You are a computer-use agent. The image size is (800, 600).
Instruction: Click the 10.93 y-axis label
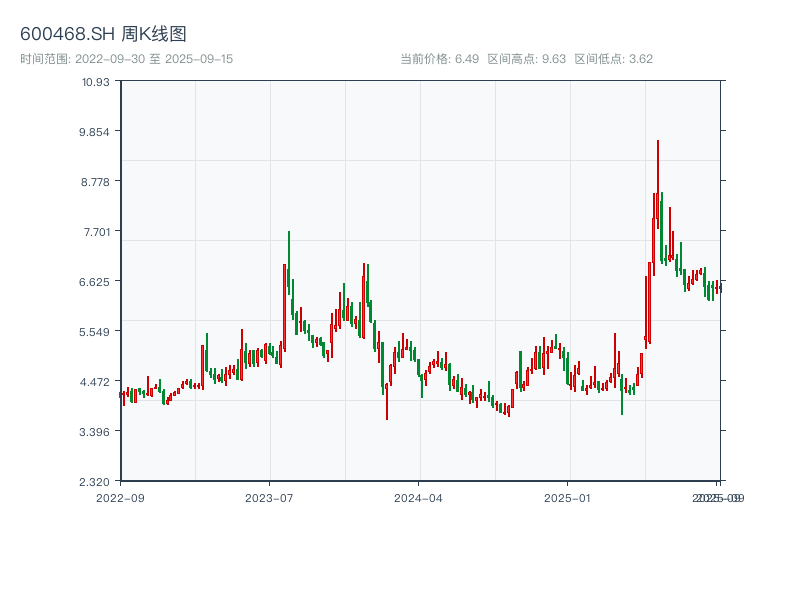(x=95, y=82)
